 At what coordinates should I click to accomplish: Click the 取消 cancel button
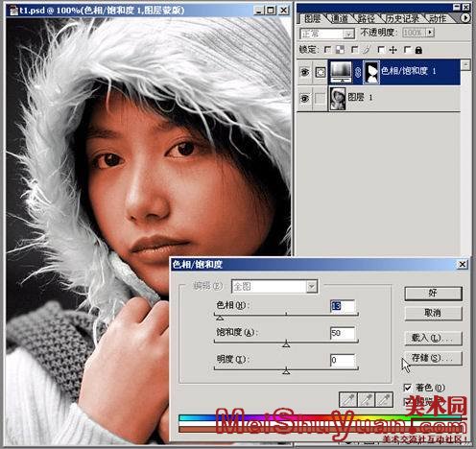pyautogui.click(x=433, y=313)
